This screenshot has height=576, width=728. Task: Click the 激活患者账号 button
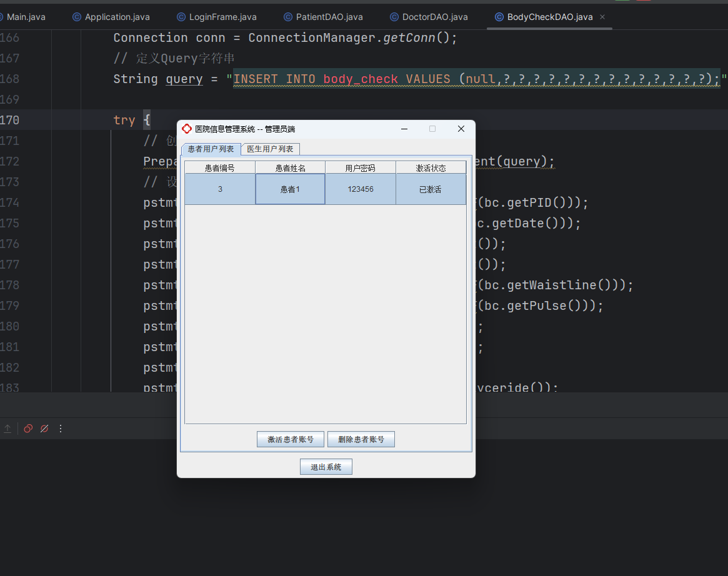[291, 439]
